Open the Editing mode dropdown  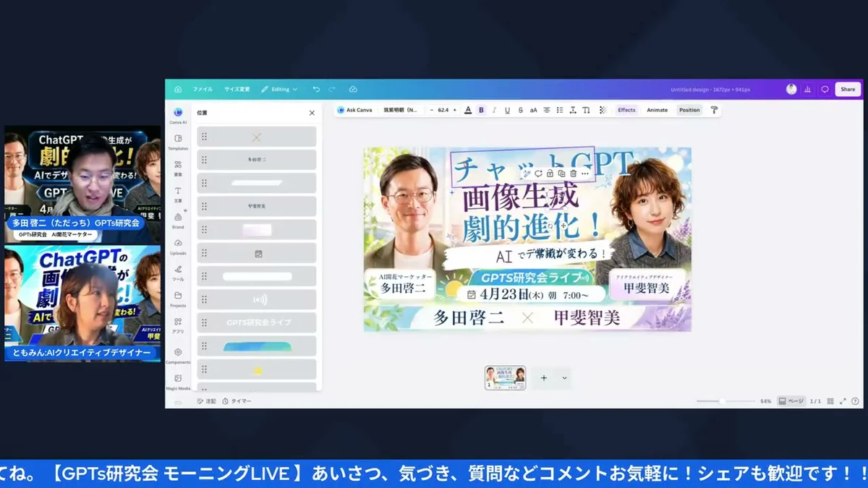pyautogui.click(x=279, y=88)
